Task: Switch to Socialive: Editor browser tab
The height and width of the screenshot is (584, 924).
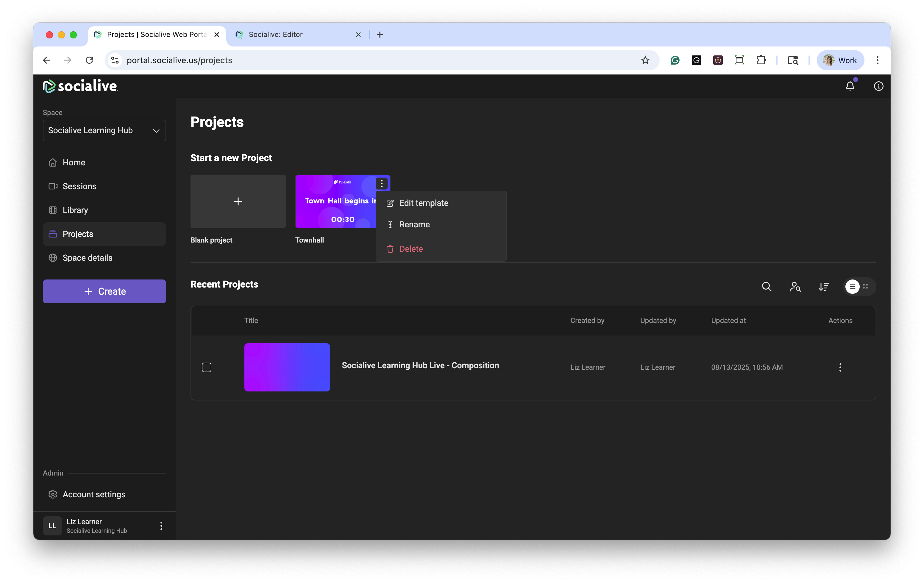Action: 276,35
